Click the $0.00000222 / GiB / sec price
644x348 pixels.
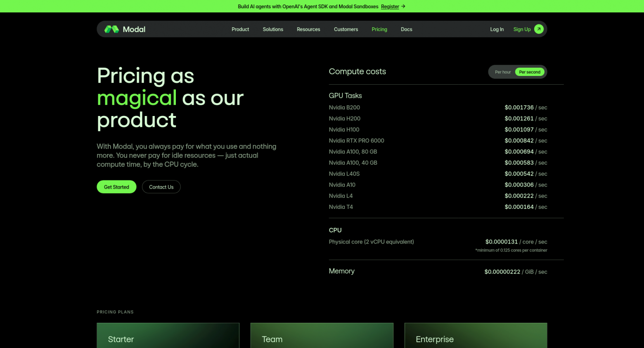pos(516,272)
